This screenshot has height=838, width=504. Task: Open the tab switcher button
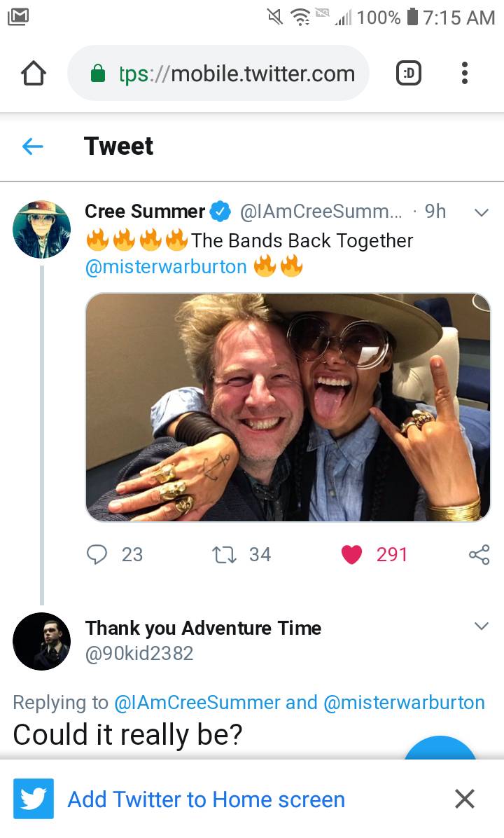click(x=409, y=74)
